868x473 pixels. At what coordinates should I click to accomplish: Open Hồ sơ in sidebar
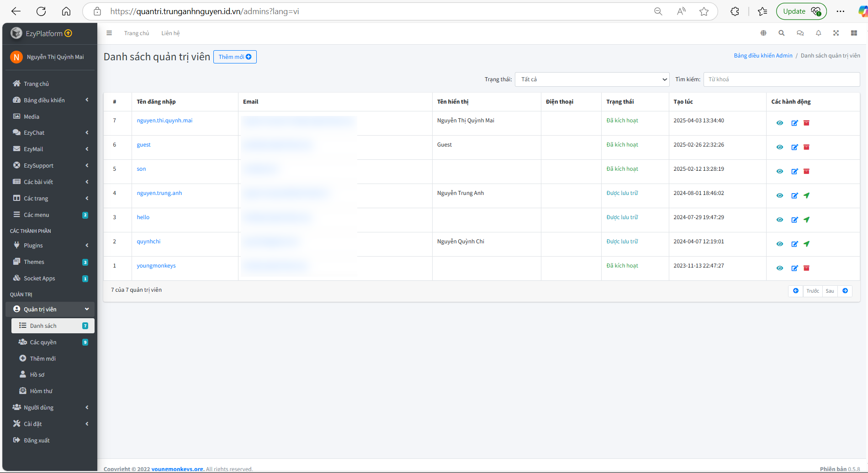(53, 375)
